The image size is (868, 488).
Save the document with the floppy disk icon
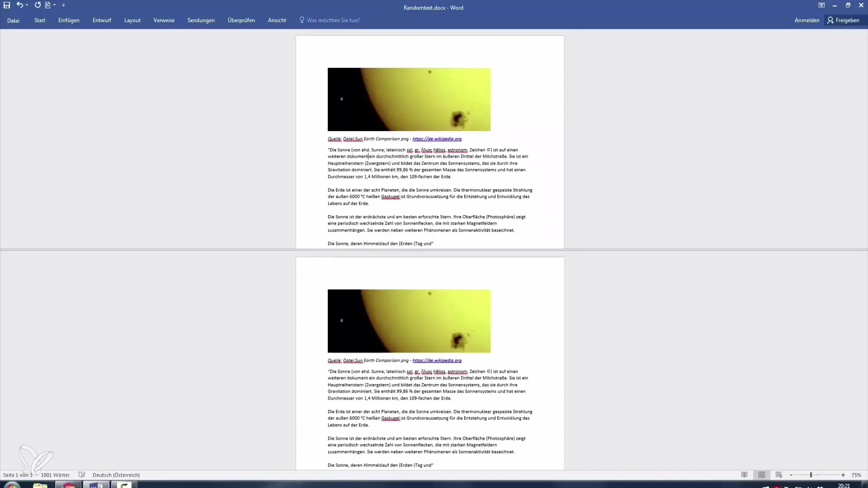coord(7,5)
